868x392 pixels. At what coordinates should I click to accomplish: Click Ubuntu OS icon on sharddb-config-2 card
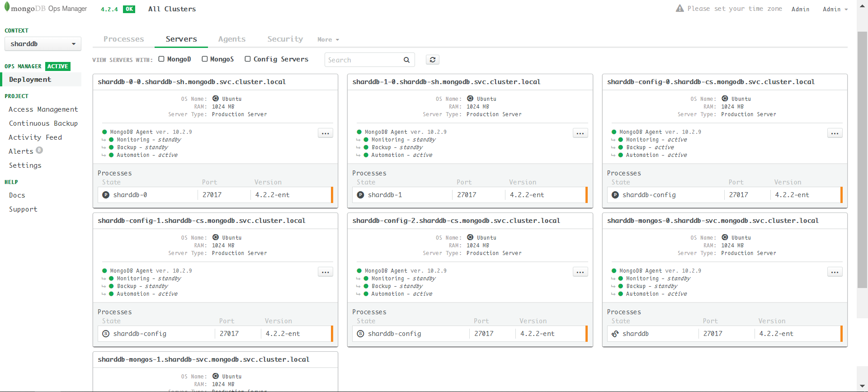click(470, 237)
